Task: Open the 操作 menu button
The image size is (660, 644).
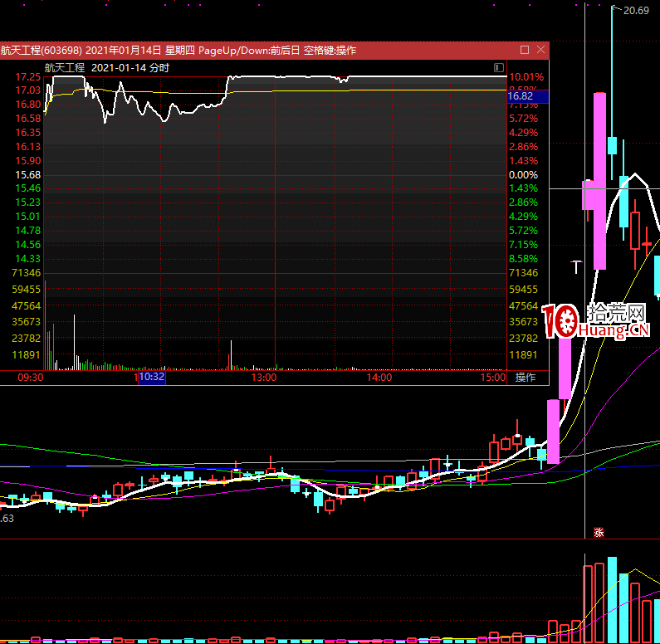Action: coord(526,377)
